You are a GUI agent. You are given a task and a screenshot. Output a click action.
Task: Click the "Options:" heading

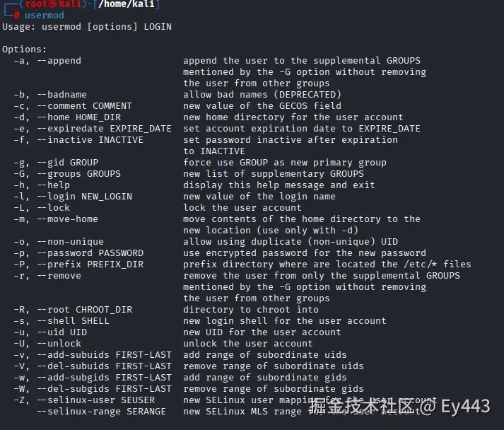25,50
